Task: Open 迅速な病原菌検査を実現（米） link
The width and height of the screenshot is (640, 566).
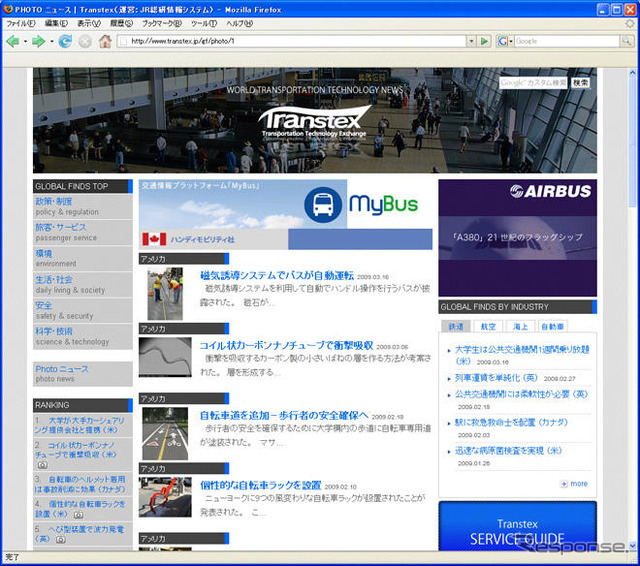Action: 508,451
